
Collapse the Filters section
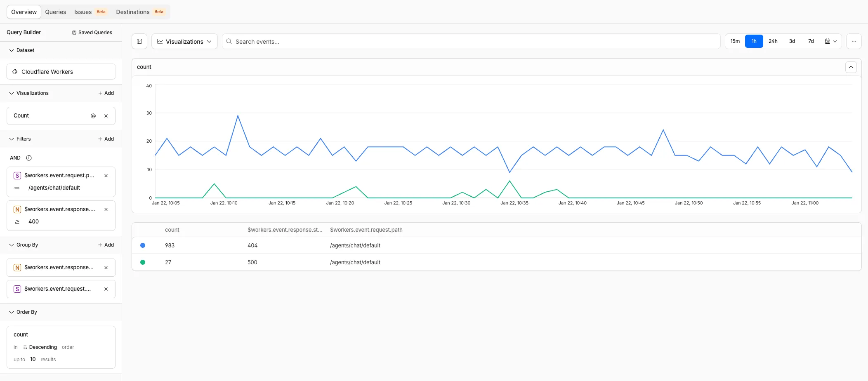(x=12, y=139)
